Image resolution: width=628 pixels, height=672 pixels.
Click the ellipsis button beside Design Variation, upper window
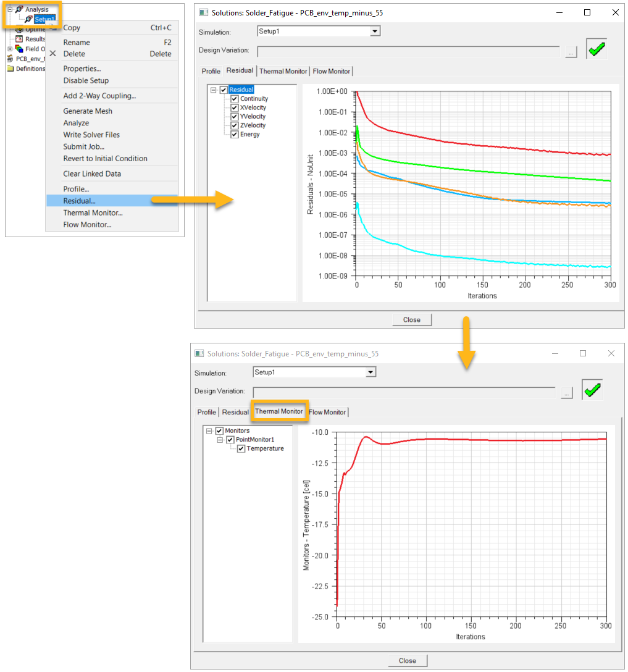click(571, 53)
